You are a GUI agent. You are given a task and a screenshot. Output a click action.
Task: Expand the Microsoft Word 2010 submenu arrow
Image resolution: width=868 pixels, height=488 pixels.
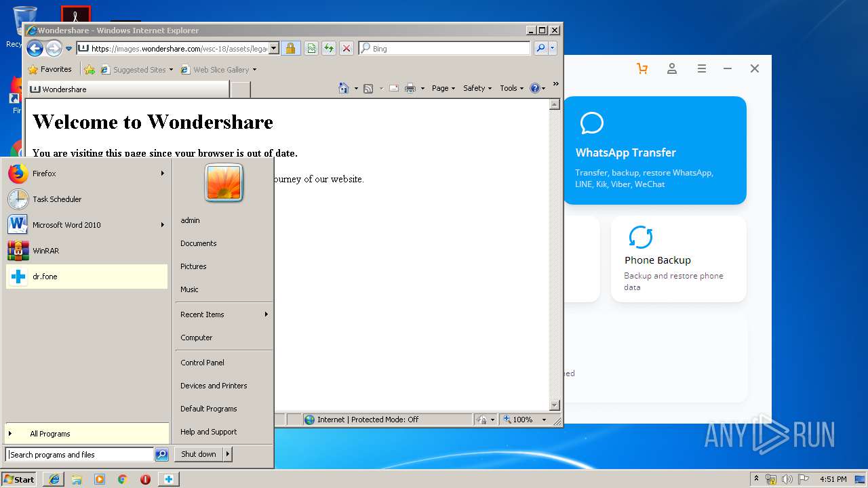click(x=163, y=225)
